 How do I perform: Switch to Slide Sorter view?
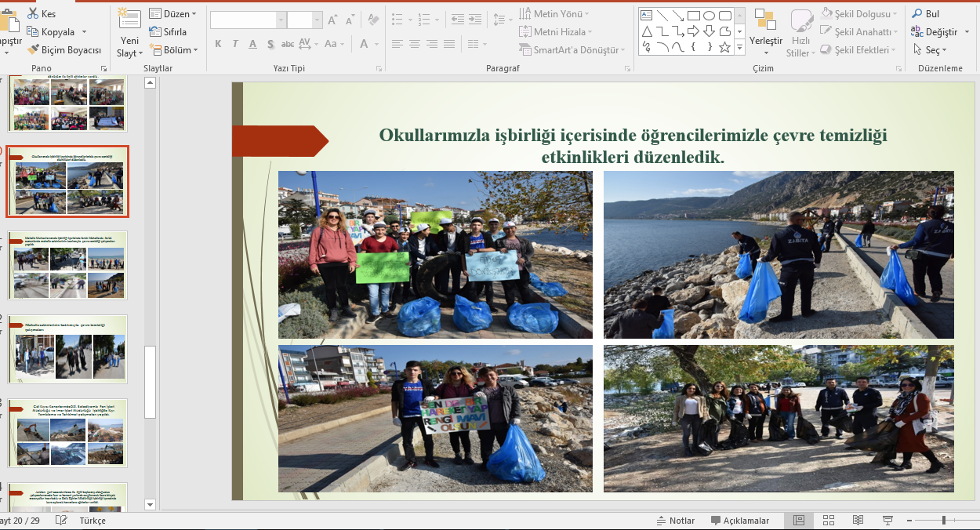[x=829, y=521]
